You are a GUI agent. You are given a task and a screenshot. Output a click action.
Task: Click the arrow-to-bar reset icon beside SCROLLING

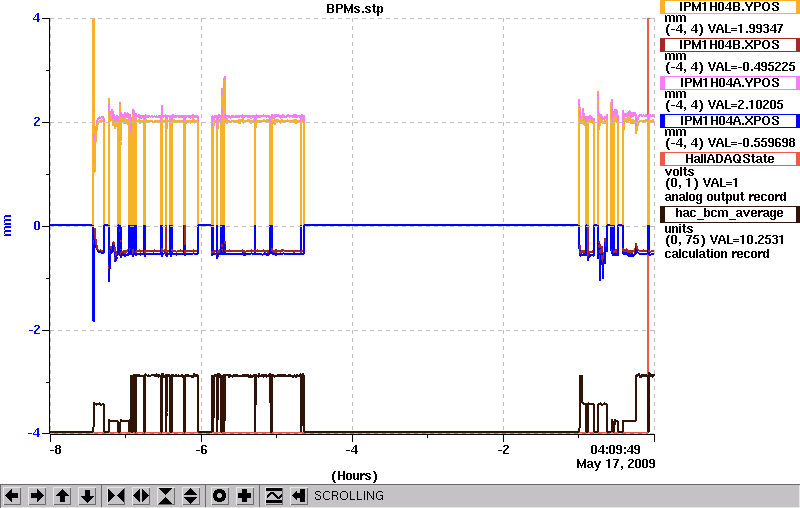299,496
